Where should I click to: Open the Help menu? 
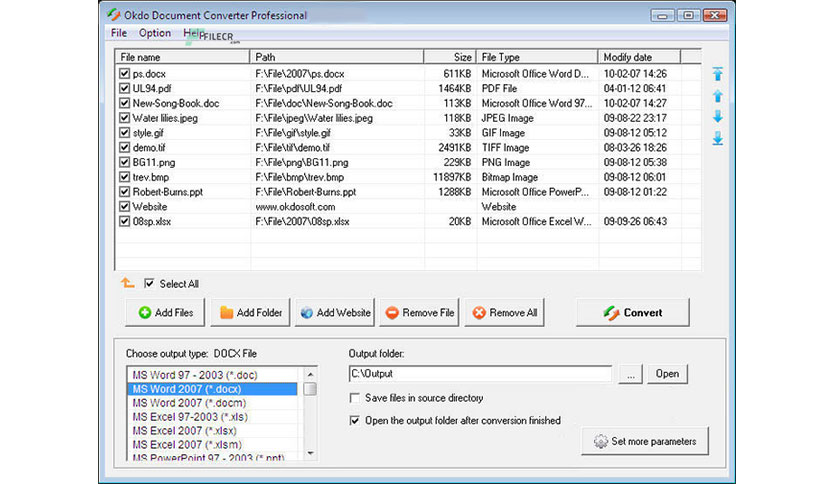pyautogui.click(x=192, y=33)
